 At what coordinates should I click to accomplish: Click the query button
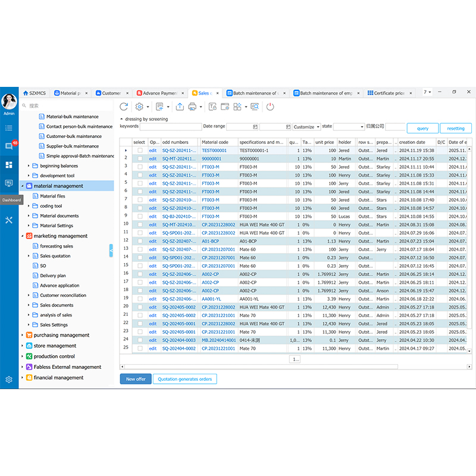pos(422,128)
